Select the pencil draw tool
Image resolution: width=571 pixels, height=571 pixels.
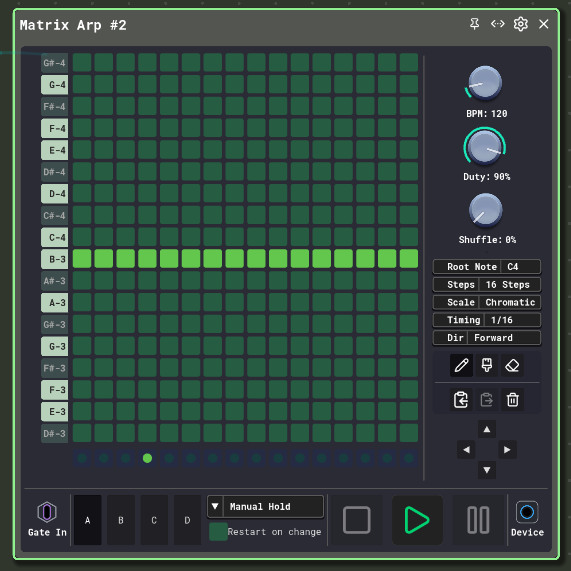tap(461, 365)
